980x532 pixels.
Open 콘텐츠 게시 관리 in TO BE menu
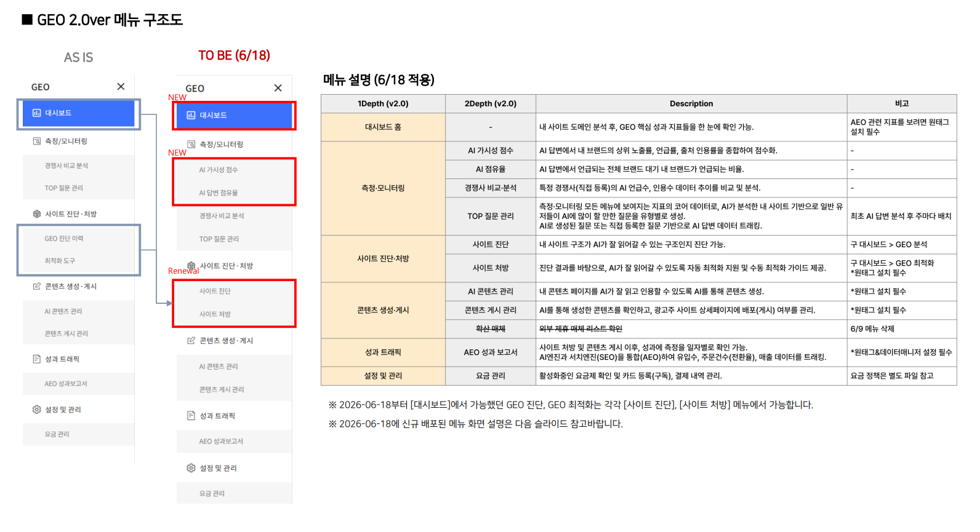click(222, 390)
